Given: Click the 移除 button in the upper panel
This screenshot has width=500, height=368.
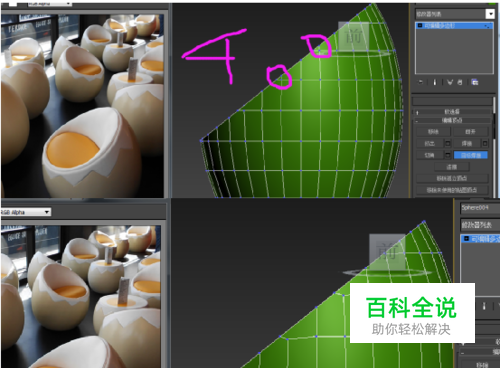Looking at the screenshot, I should coord(433,132).
